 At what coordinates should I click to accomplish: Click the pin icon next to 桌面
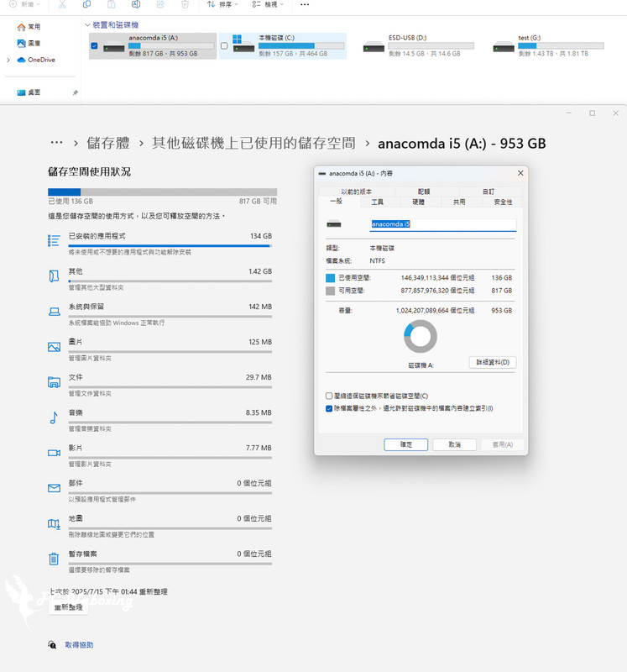[x=76, y=92]
